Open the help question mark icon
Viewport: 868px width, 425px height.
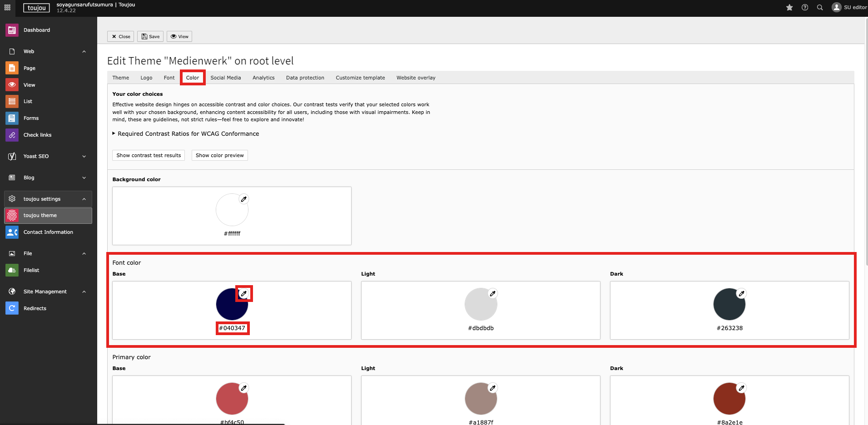point(805,7)
